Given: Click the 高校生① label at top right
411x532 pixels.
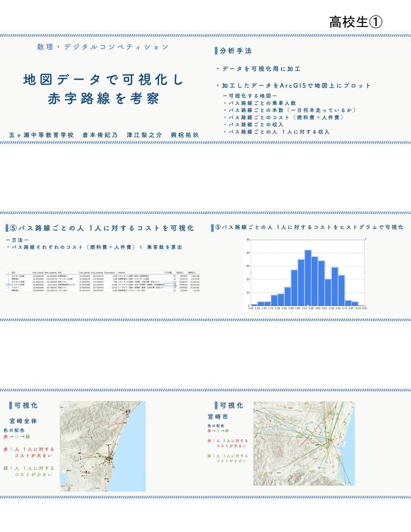Looking at the screenshot, I should click(356, 22).
